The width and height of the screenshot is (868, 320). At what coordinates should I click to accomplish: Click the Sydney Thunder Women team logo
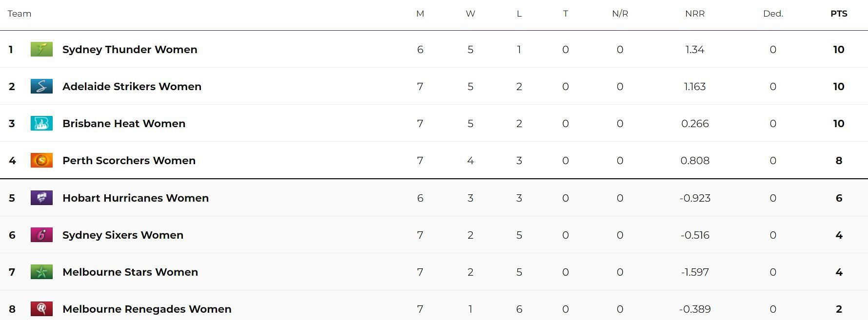click(41, 49)
